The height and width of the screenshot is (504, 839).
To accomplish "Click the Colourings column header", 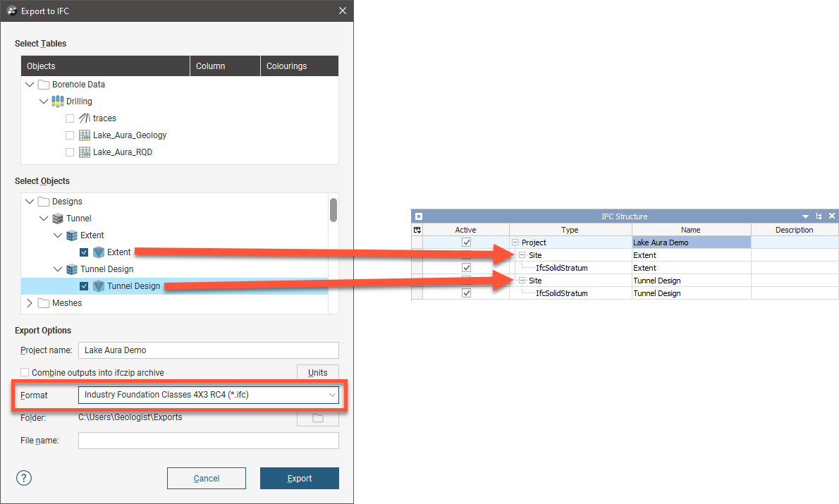I will (300, 66).
